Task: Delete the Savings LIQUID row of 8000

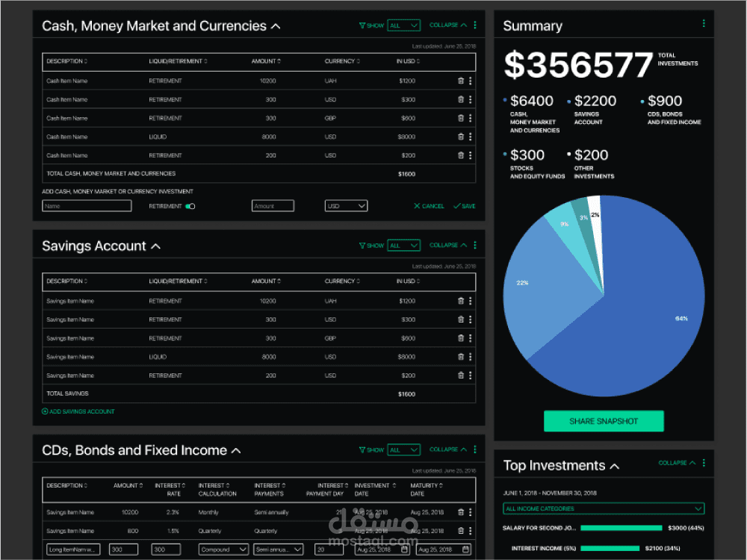Action: (x=461, y=357)
